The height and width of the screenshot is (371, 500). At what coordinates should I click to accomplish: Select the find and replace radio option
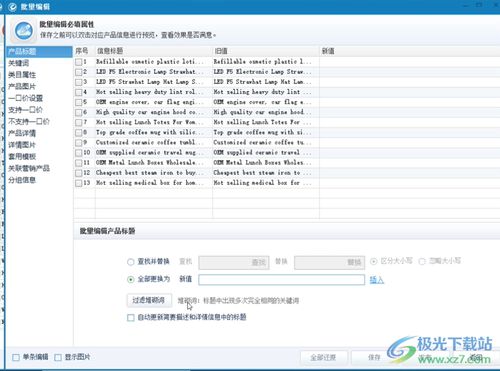(x=131, y=262)
